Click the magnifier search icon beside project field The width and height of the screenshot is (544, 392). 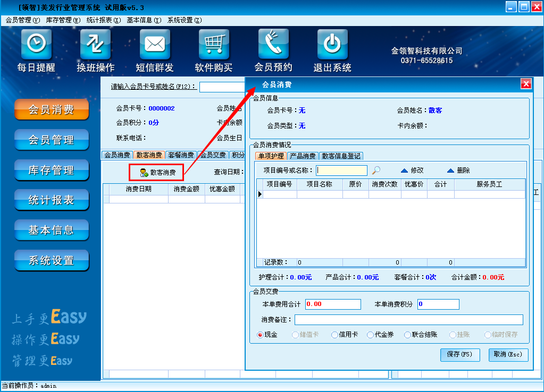tap(376, 171)
